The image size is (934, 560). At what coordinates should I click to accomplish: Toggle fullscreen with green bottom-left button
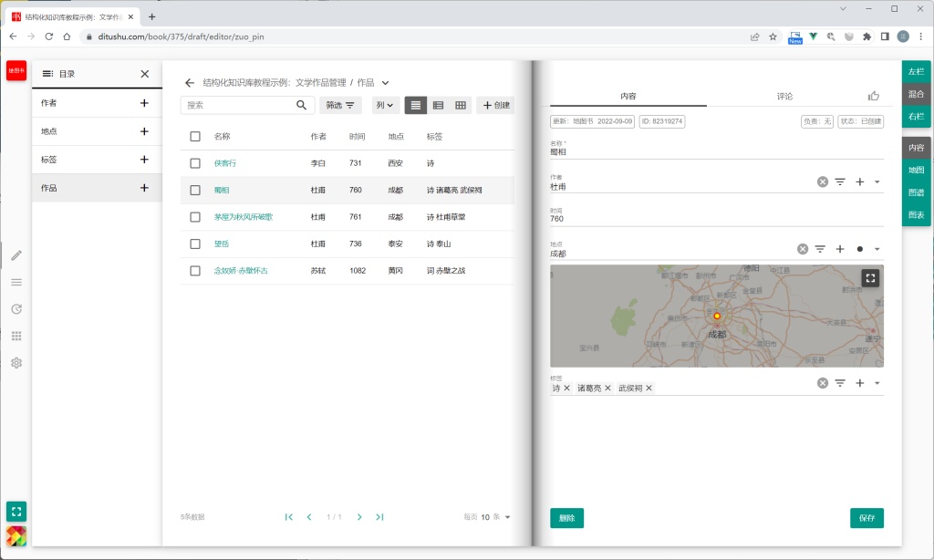coord(16,511)
